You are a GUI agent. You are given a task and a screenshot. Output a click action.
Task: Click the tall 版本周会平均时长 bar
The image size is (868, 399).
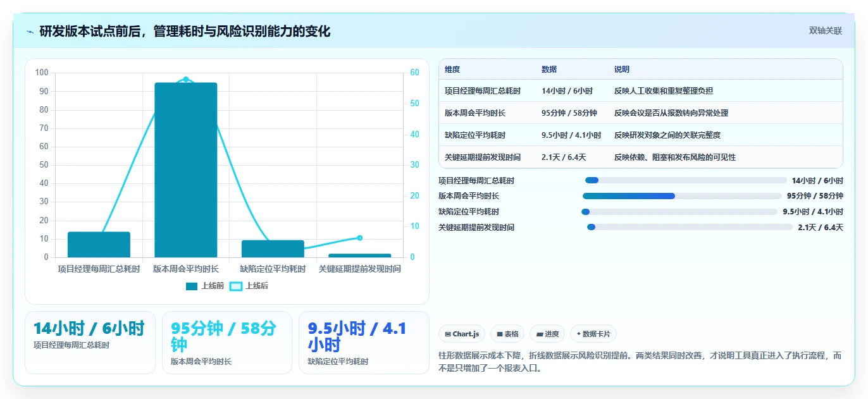[x=185, y=170]
